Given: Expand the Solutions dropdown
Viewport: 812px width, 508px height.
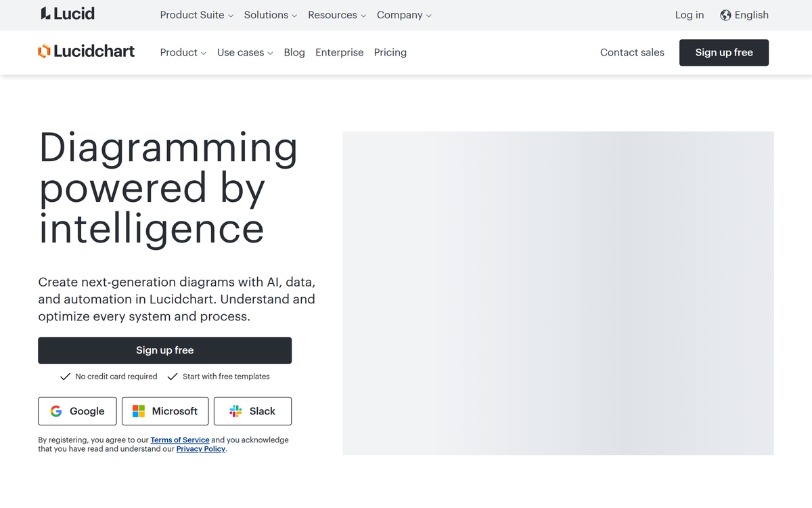Looking at the screenshot, I should (271, 15).
